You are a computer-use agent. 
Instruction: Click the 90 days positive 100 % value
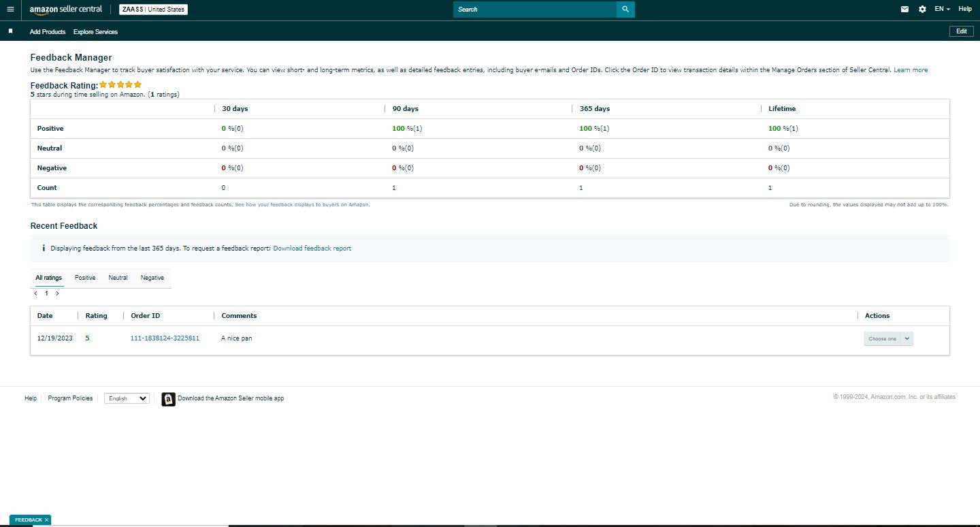click(407, 129)
